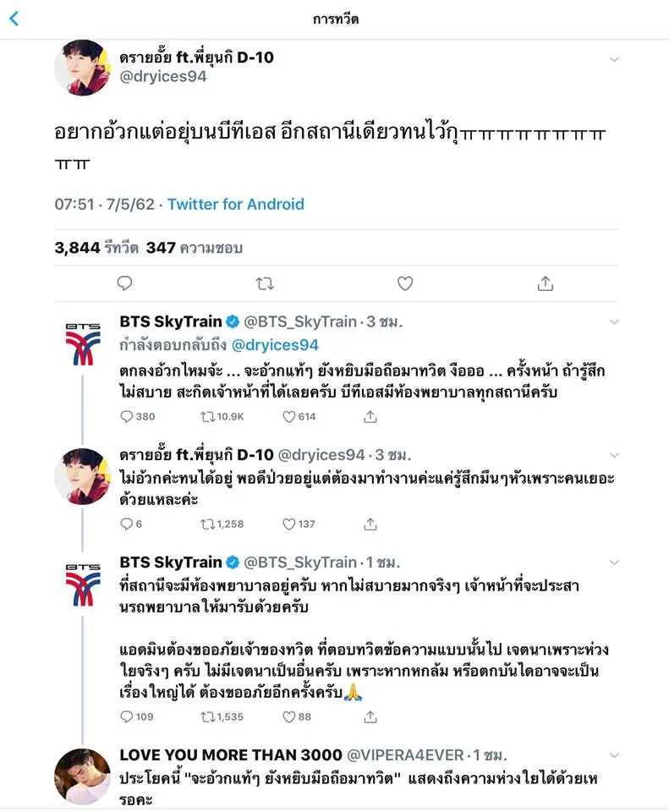Open replies on BTS SkyTrain tweet with 380
Image resolution: width=669 pixels, height=812 pixels.
(x=128, y=416)
